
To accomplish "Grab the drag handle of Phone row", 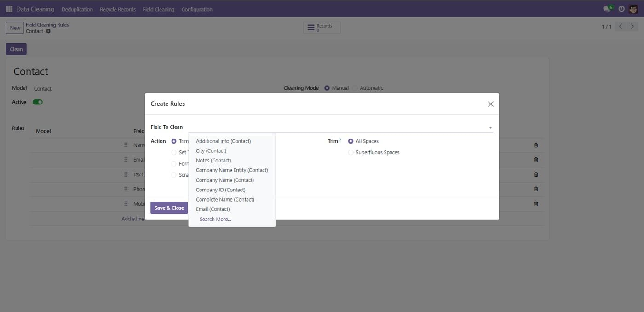I will [x=126, y=189].
